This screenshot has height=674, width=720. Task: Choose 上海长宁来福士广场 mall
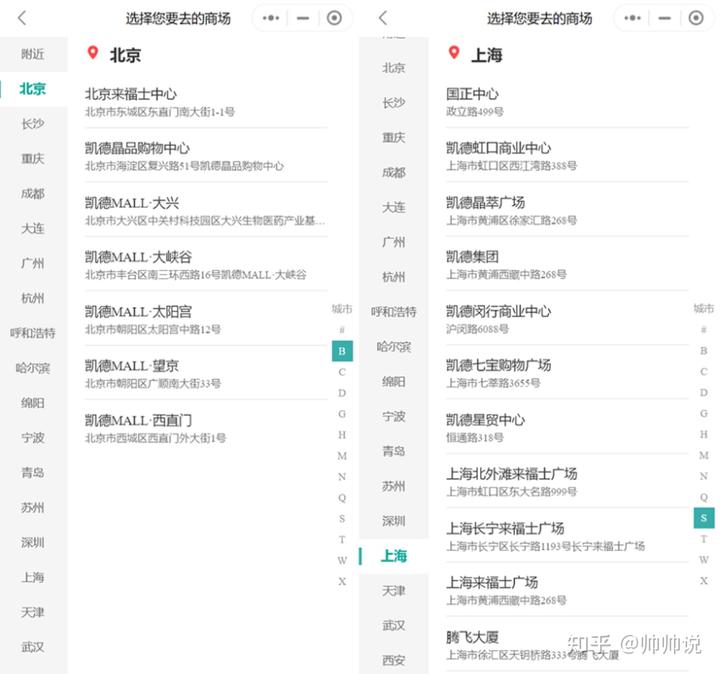click(x=568, y=536)
